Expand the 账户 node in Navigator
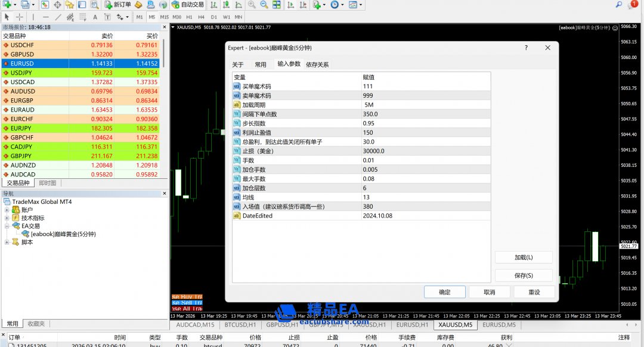The height and width of the screenshot is (347, 644). [7, 210]
